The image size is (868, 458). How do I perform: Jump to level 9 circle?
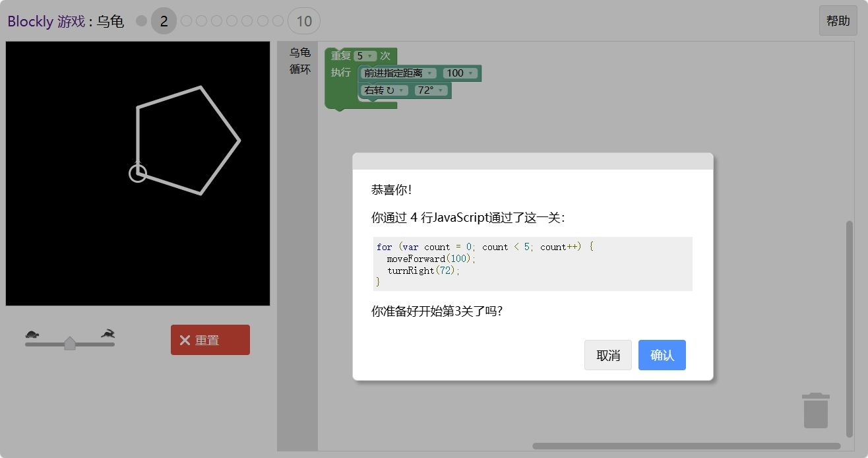[x=278, y=21]
